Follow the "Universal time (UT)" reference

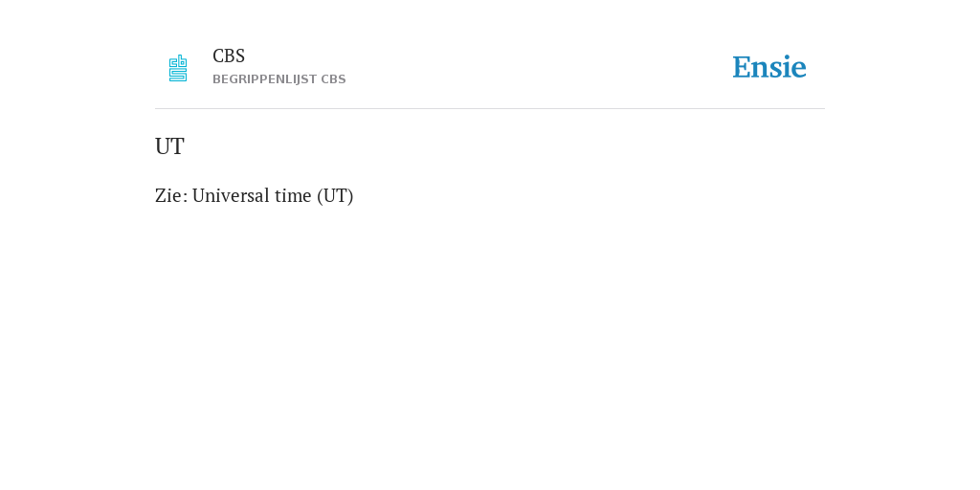point(273,195)
